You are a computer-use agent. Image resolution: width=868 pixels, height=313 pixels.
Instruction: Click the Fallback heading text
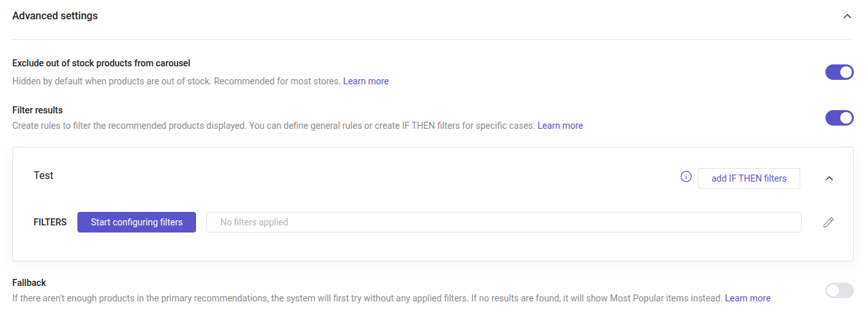(x=29, y=283)
